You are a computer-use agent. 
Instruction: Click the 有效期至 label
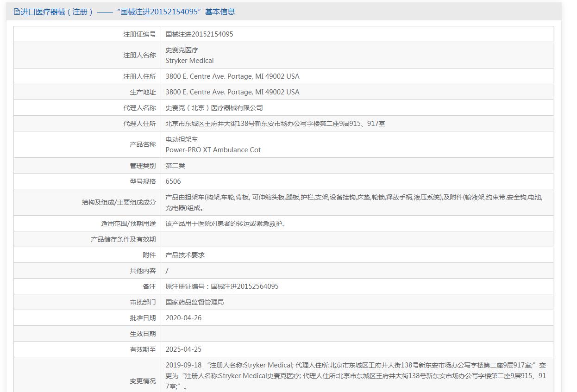tap(143, 349)
